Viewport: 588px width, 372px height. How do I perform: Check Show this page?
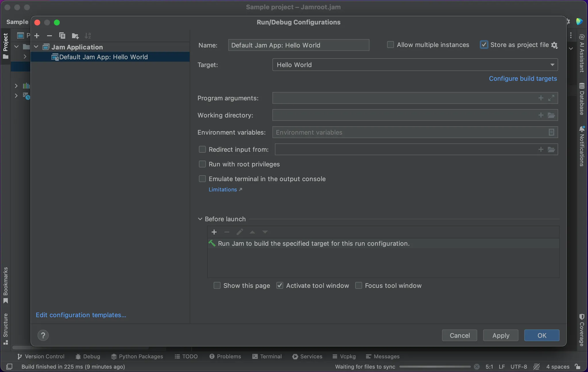(217, 285)
